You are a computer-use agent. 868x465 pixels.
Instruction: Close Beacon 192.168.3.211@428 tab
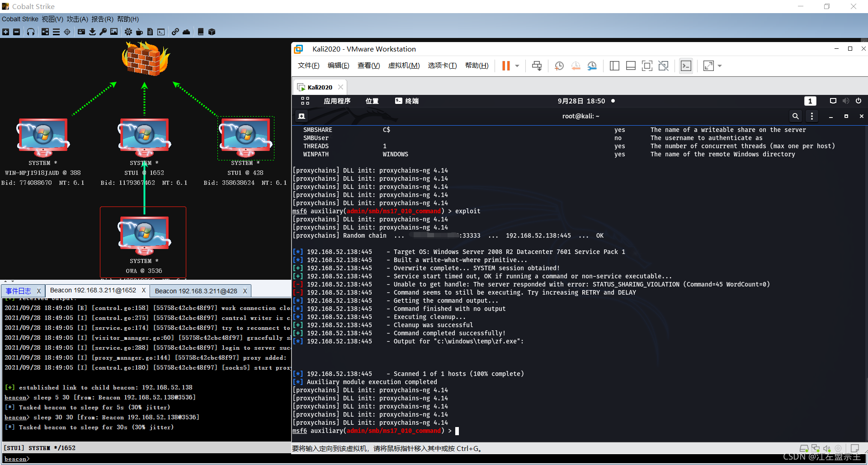click(x=245, y=291)
